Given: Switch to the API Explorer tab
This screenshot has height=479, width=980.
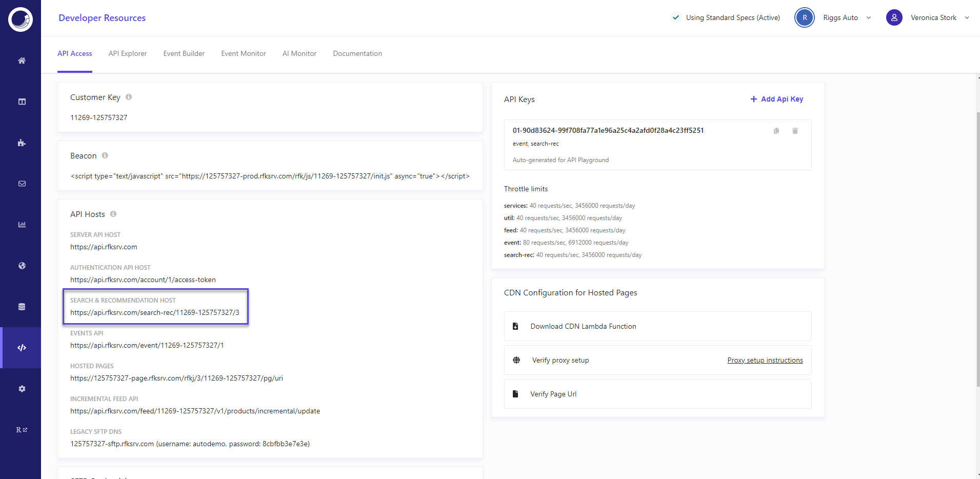Looking at the screenshot, I should (128, 53).
